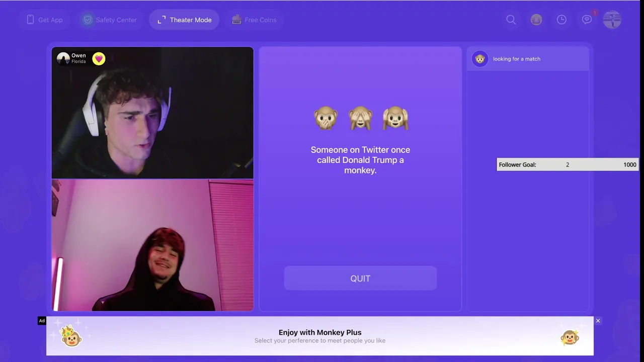Viewport: 644px width, 362px height.
Task: Click the hear-no-evil monkey emoji
Action: [x=395, y=118]
